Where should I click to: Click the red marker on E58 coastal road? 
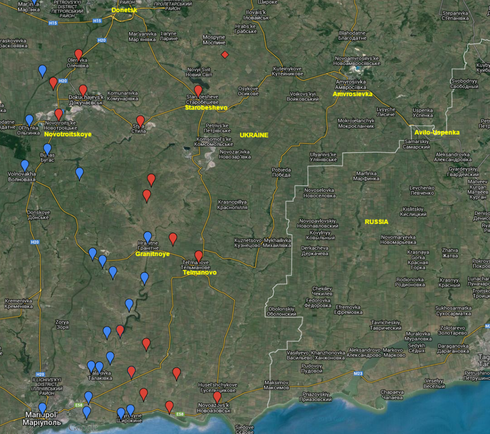click(169, 407)
